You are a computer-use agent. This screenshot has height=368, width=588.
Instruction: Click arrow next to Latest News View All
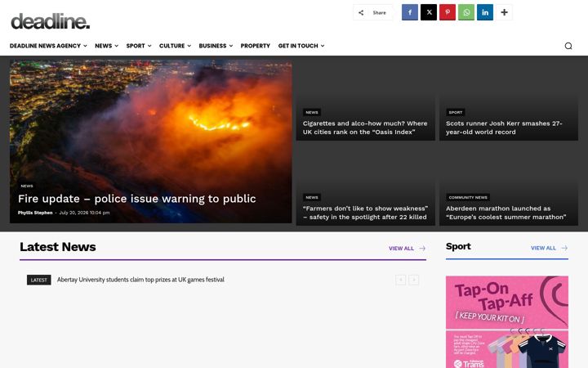coord(422,249)
